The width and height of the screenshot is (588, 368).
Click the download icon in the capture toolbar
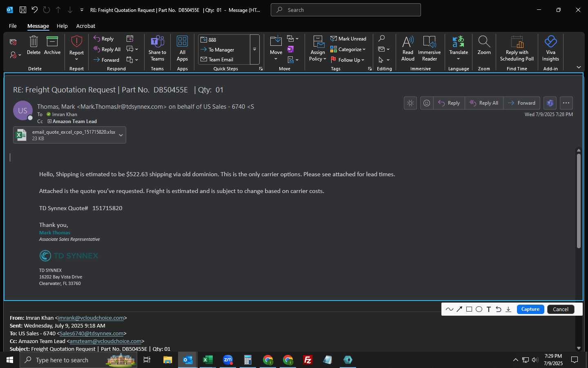pyautogui.click(x=508, y=309)
